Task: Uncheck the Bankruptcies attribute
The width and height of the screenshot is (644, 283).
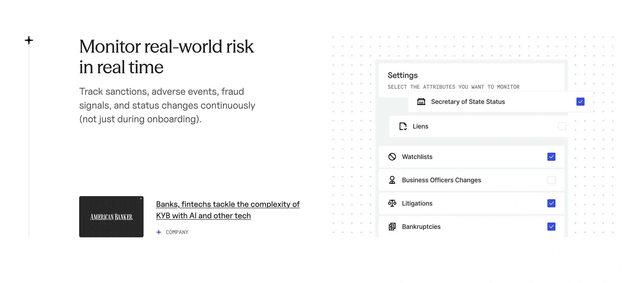Action: tap(551, 226)
